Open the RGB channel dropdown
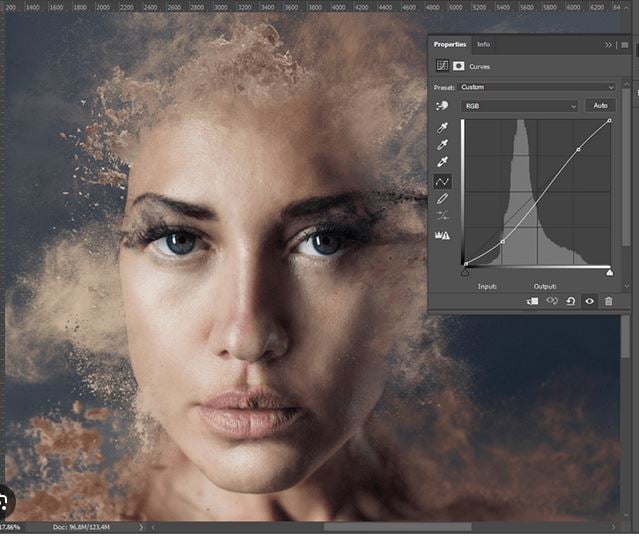Image resolution: width=639 pixels, height=539 pixels. click(x=519, y=106)
